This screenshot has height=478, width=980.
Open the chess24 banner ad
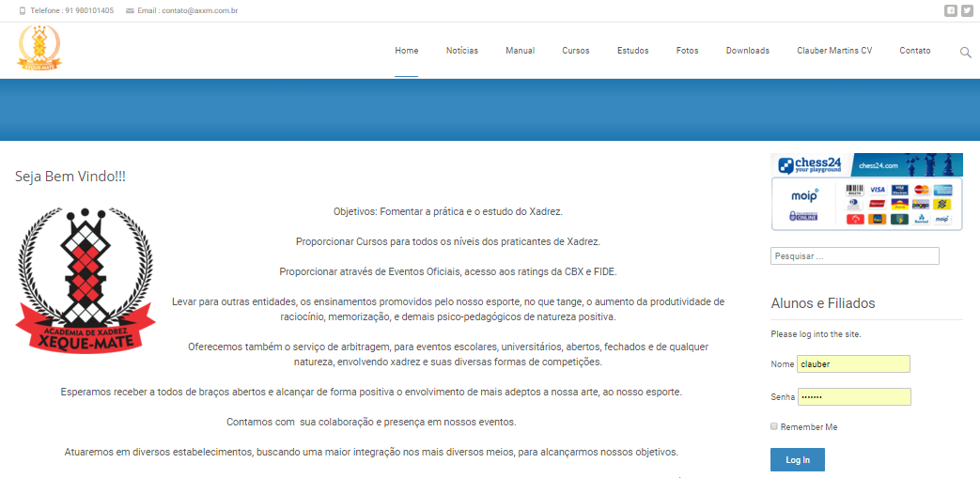[866, 165]
